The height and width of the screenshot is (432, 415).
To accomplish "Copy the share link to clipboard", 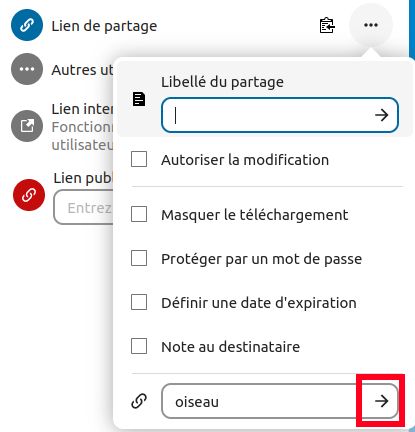I will coord(327,25).
